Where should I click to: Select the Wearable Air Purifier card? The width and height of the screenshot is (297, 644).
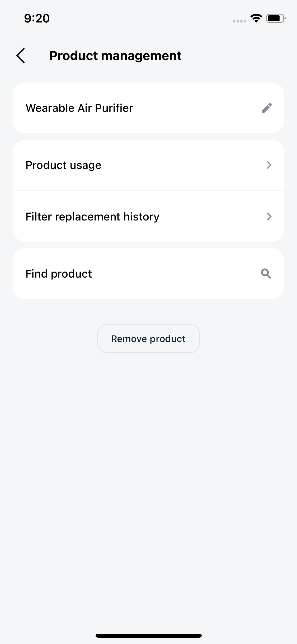148,108
